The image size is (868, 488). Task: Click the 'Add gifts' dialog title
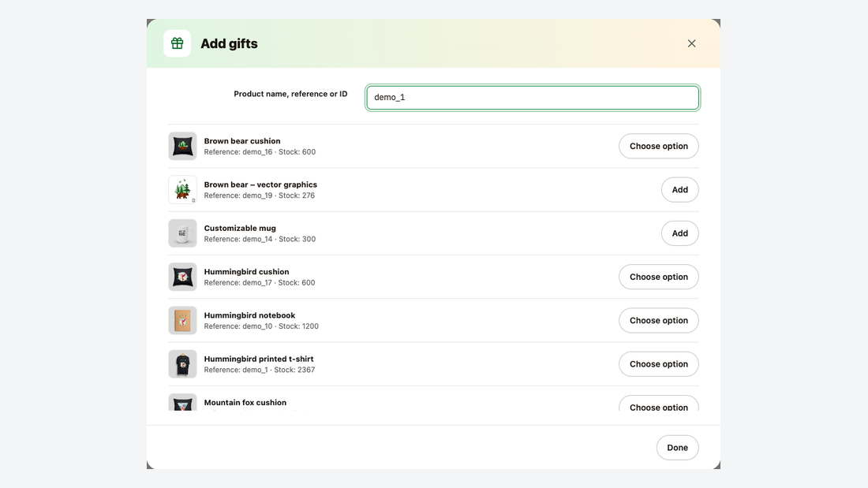pos(229,43)
